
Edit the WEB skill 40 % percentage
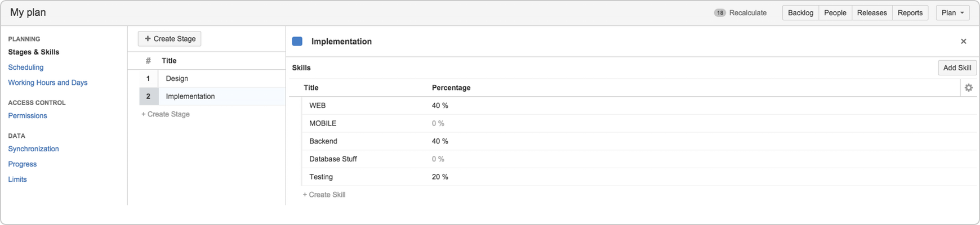pyautogui.click(x=440, y=106)
